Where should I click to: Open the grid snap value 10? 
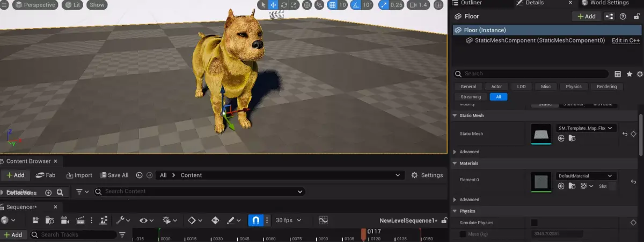[x=342, y=5]
